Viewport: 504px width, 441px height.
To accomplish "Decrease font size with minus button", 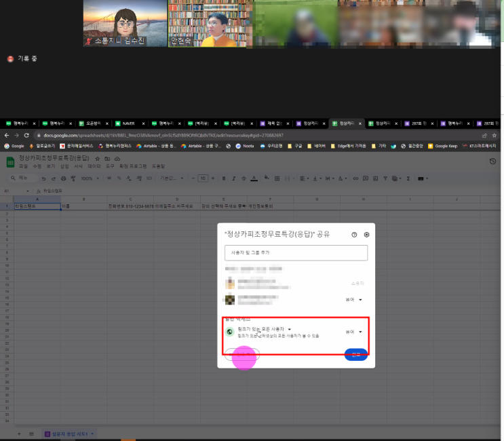I will point(193,178).
